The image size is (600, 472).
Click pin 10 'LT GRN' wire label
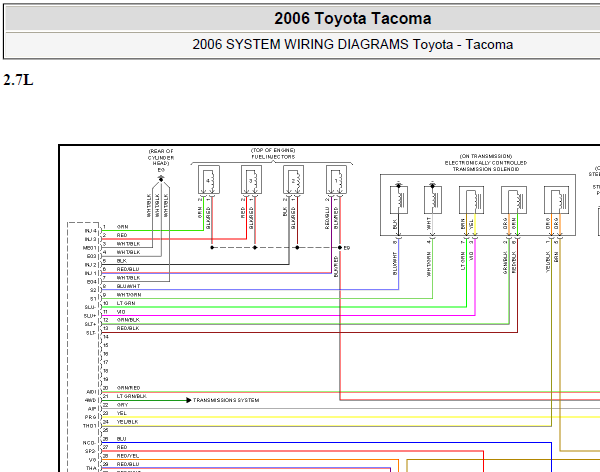click(126, 303)
